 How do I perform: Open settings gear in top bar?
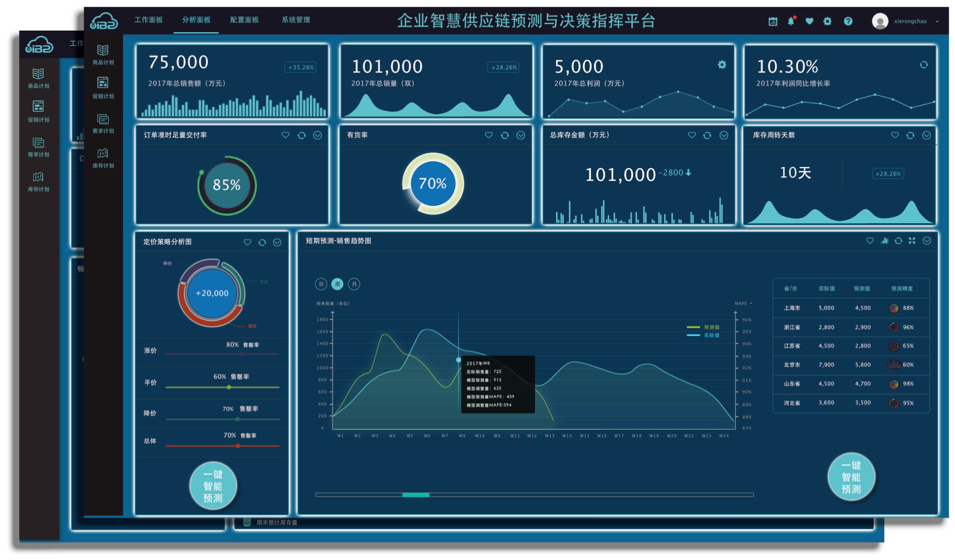click(x=827, y=21)
